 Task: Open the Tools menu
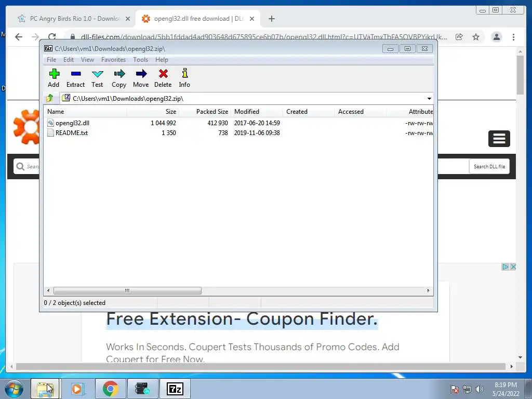pyautogui.click(x=140, y=60)
